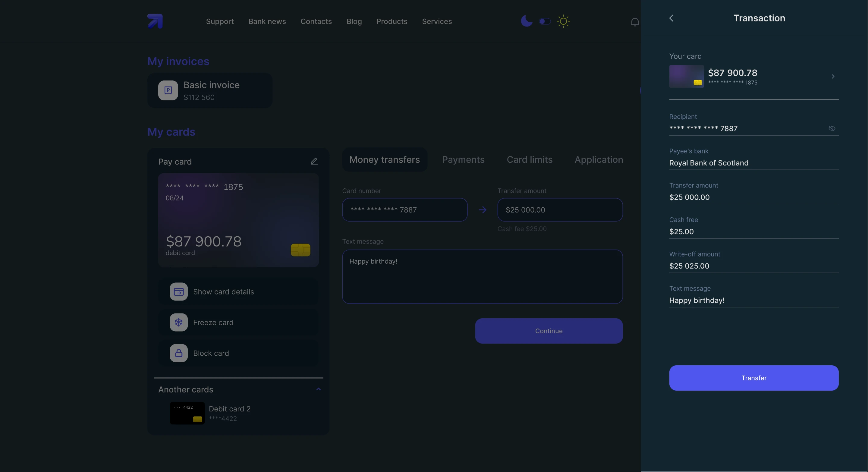This screenshot has height=472, width=868.
Task: Click the sun light mode icon
Action: click(563, 21)
